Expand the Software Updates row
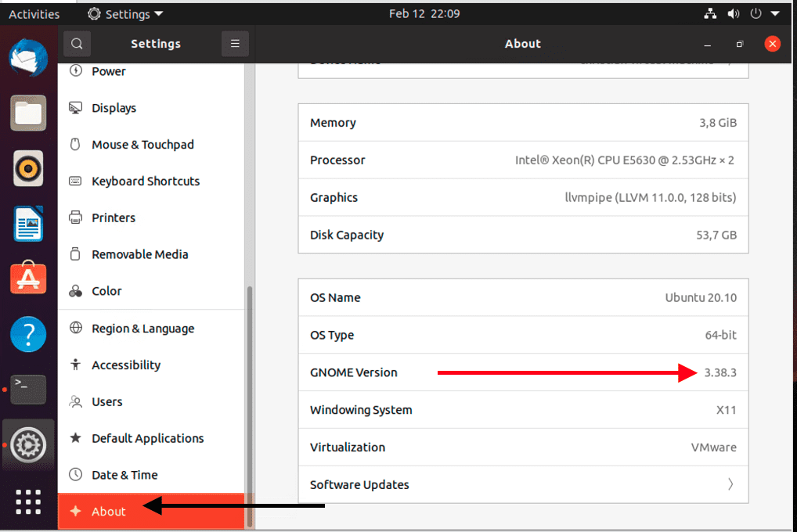Image resolution: width=797 pixels, height=532 pixels. coord(523,484)
